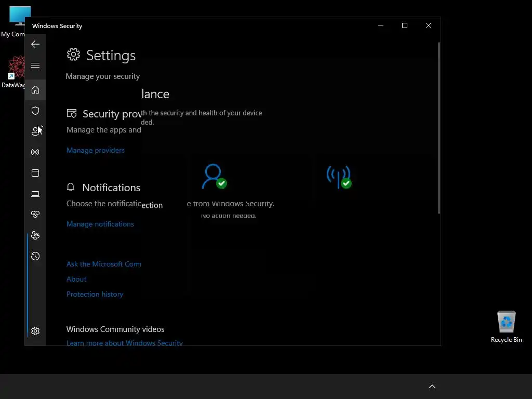Click the Security providers heading icon
Image resolution: width=532 pixels, height=399 pixels.
(x=72, y=113)
